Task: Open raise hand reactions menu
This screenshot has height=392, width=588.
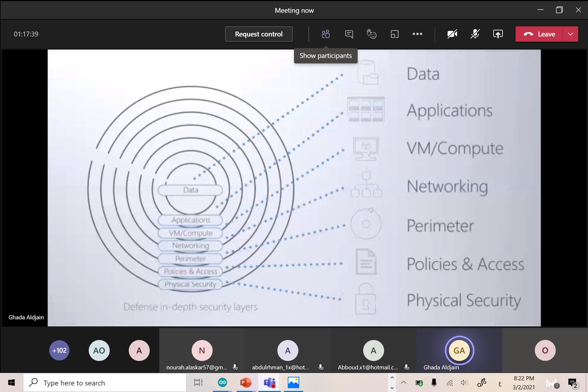Action: (372, 34)
